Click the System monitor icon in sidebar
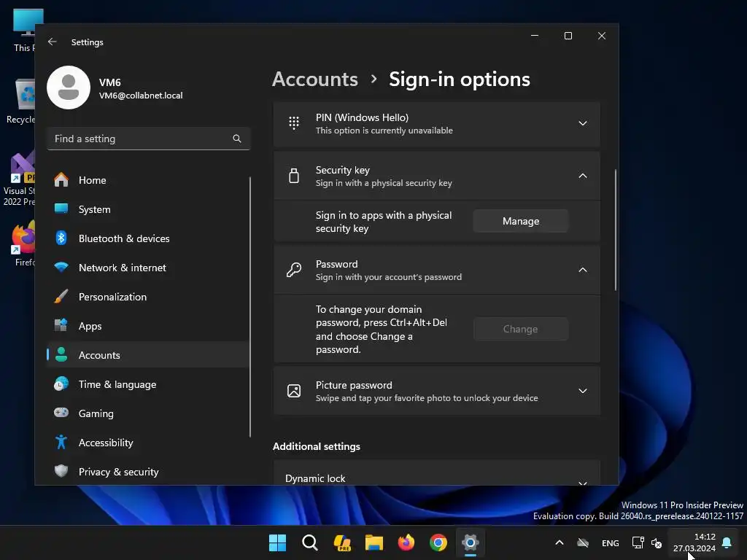Screen dimensions: 747x560 (61, 209)
